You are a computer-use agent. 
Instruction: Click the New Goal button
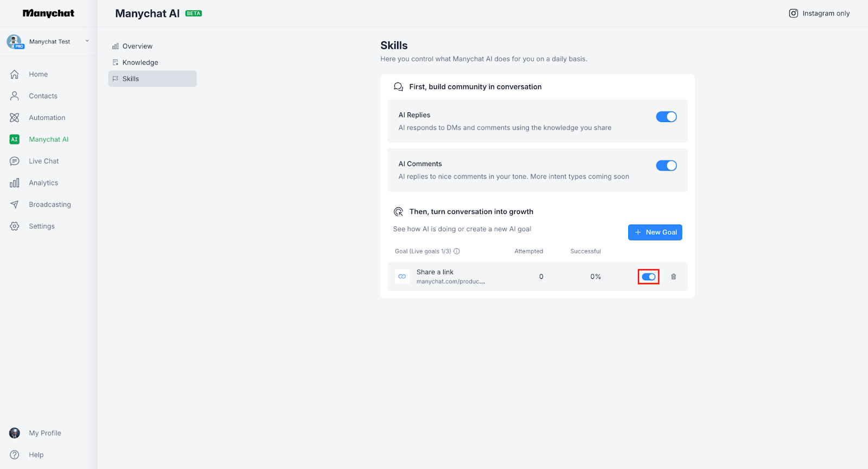tap(655, 232)
